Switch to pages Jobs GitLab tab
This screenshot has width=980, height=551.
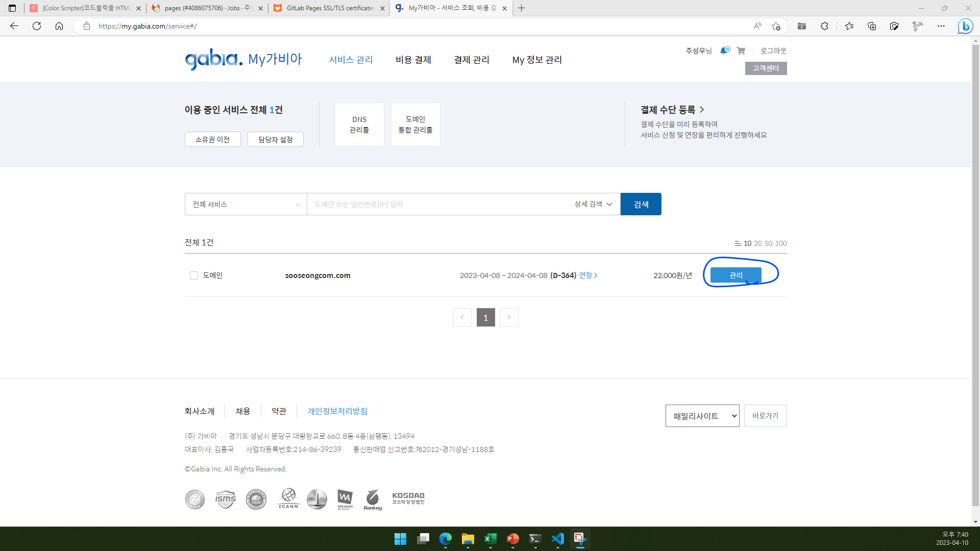[207, 8]
